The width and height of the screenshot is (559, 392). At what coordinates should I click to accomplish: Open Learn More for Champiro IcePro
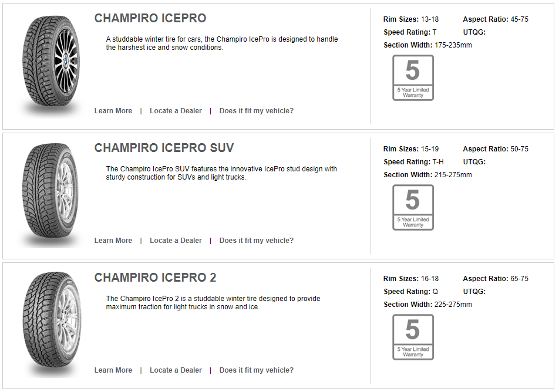pyautogui.click(x=113, y=111)
